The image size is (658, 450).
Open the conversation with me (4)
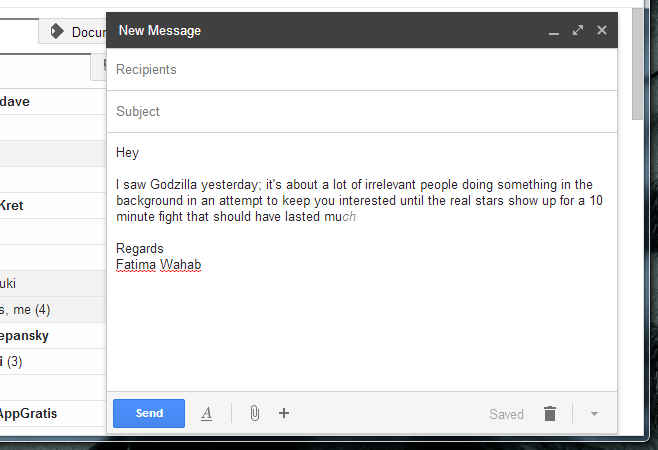pos(53,309)
